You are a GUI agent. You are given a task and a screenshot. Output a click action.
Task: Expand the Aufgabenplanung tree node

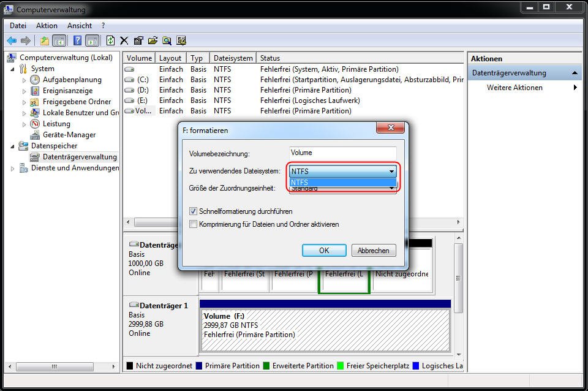coord(24,80)
